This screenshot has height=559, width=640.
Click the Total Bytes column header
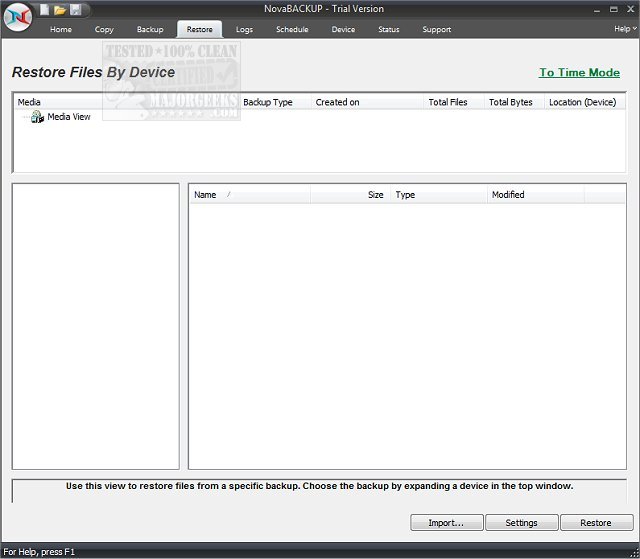pos(515,102)
